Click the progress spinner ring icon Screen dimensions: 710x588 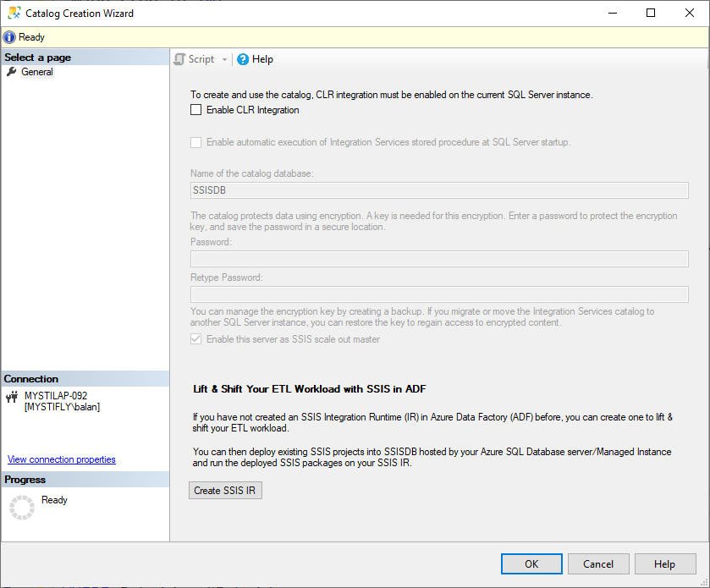coord(22,508)
